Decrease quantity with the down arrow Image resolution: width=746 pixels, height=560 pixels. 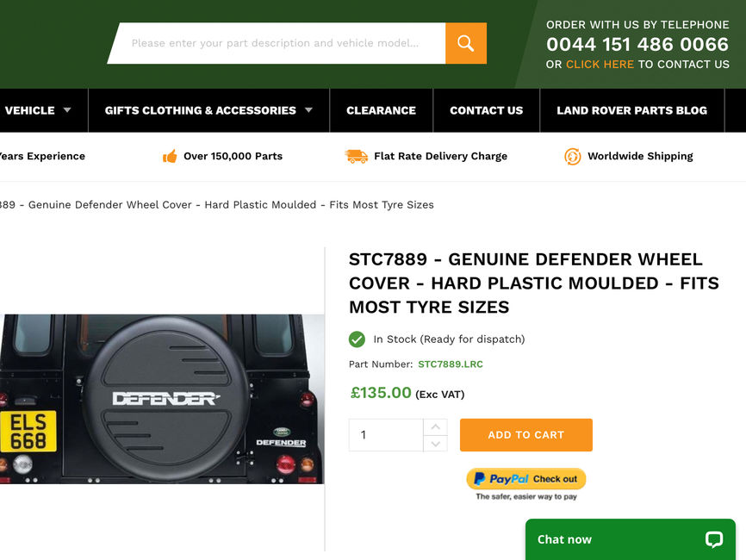435,444
